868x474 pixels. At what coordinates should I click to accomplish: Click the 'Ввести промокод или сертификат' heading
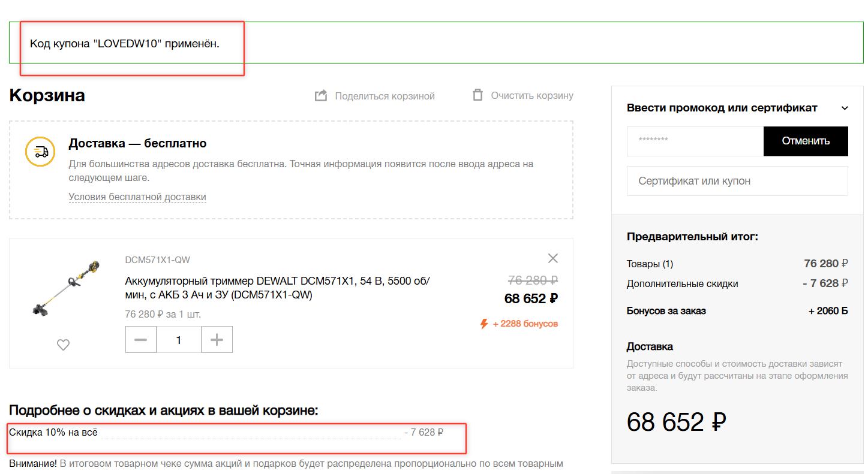pyautogui.click(x=722, y=108)
